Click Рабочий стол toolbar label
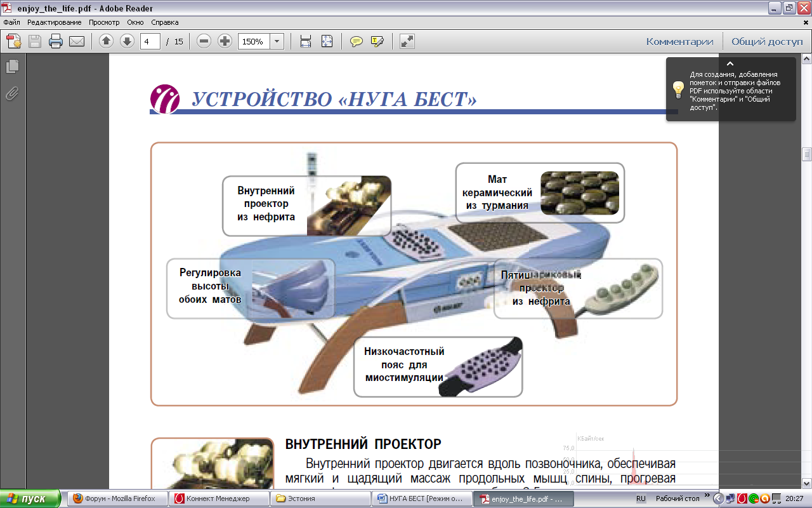This screenshot has height=508, width=812. pos(677,499)
